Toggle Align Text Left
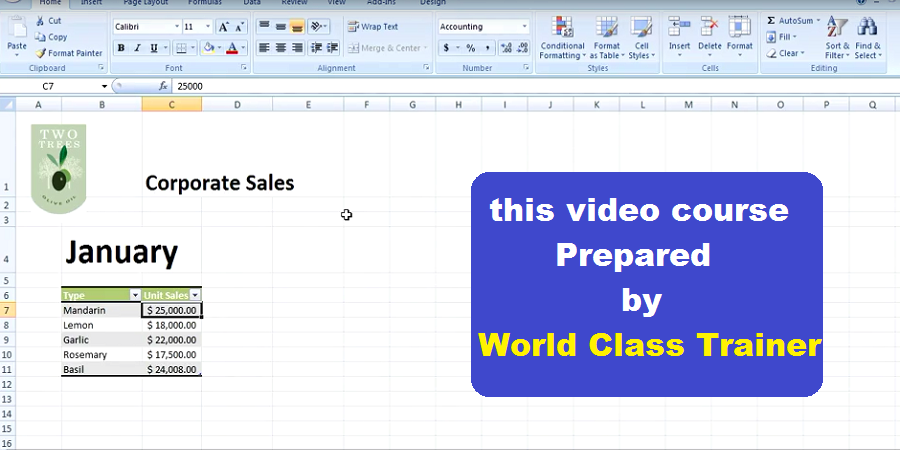The height and width of the screenshot is (450, 900). point(264,48)
